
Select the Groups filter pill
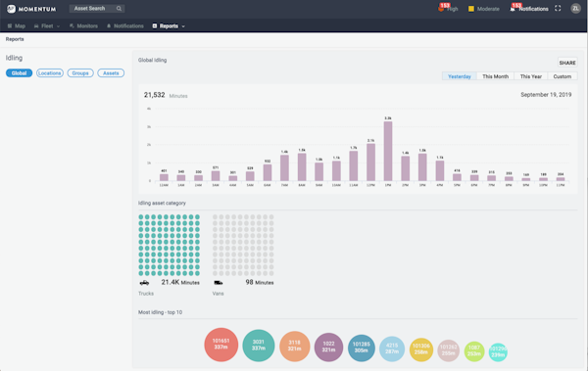[x=80, y=73]
